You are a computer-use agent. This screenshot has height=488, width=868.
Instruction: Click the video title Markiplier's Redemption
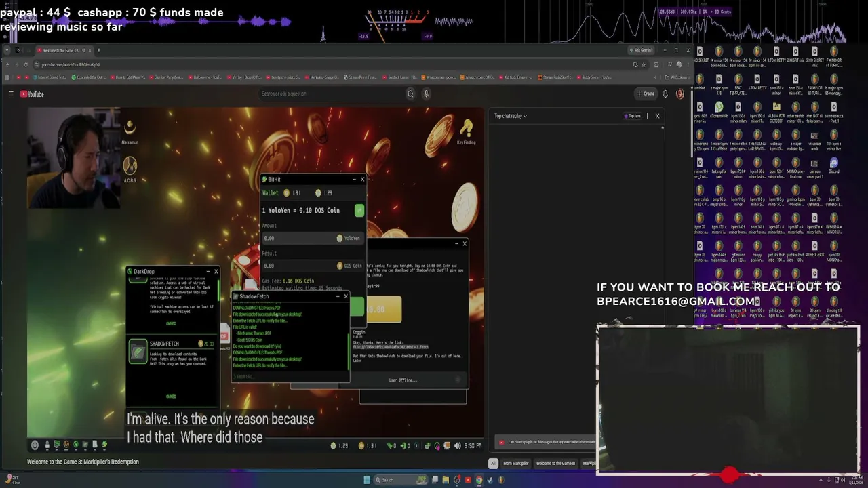pyautogui.click(x=83, y=462)
